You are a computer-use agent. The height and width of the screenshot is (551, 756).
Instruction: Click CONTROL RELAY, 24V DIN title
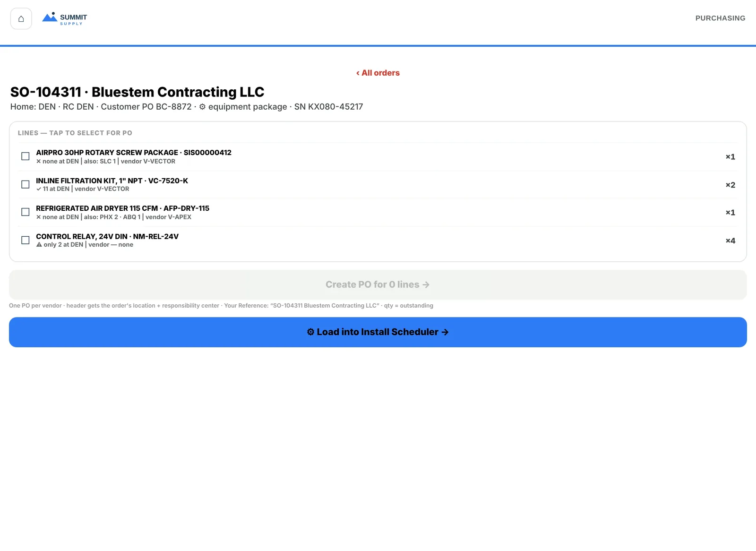[107, 236]
